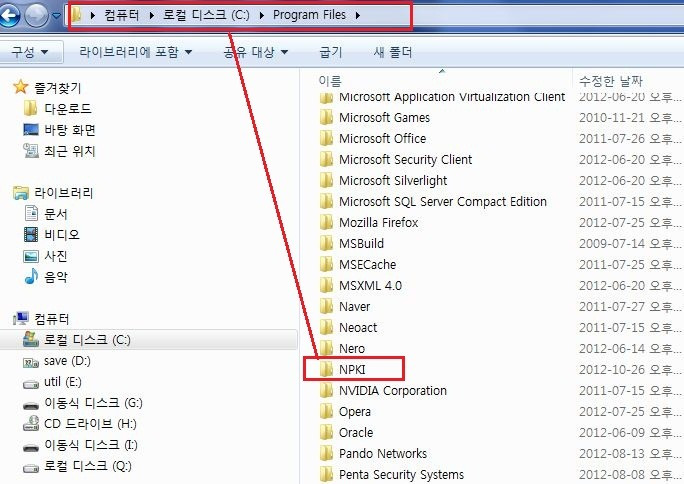Click the Naver folder icon
Image resolution: width=684 pixels, height=484 pixels.
coord(326,306)
